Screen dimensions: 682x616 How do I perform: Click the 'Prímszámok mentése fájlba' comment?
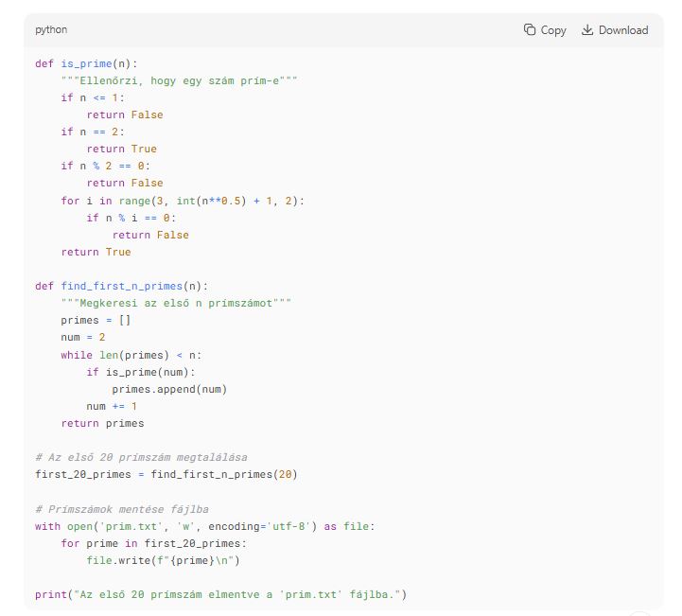click(x=121, y=509)
